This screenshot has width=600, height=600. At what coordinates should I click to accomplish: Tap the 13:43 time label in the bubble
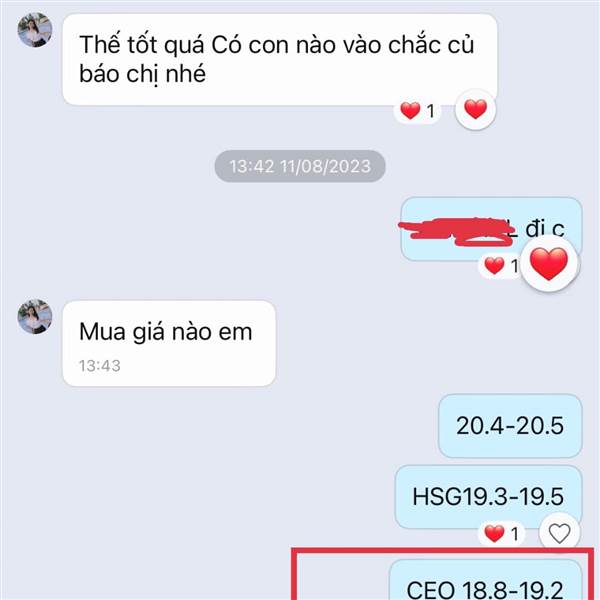click(100, 366)
